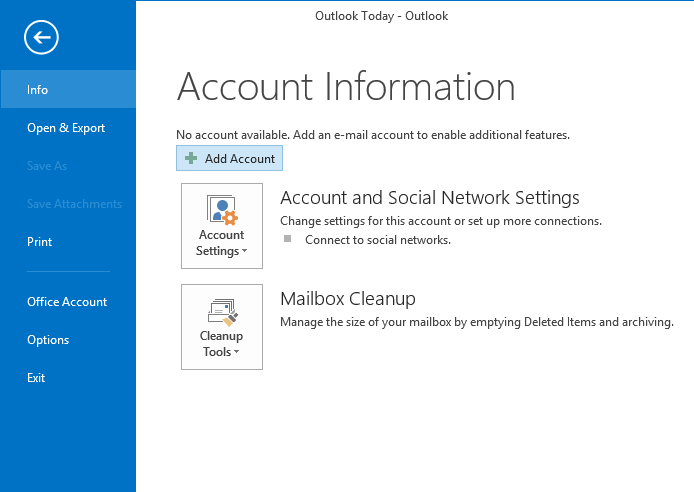Click the Cleanup Tools mailbox-brush icon

[222, 312]
